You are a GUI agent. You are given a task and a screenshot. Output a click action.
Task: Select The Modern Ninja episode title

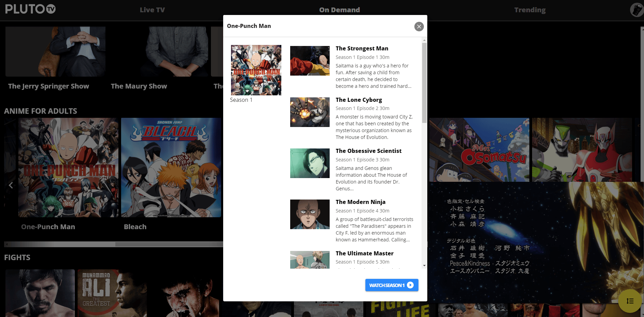click(361, 202)
